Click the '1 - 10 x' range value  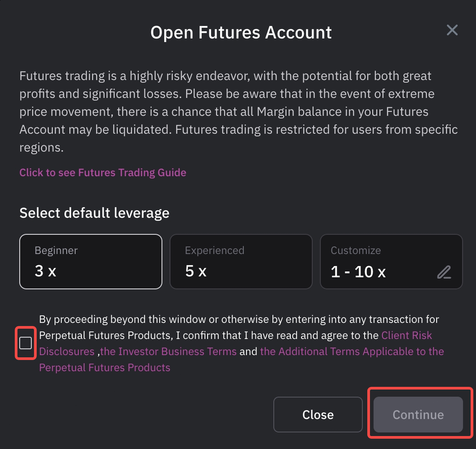click(358, 271)
